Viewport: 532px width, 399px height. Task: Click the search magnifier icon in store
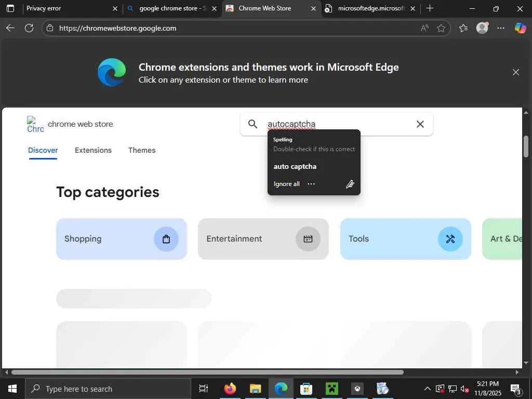253,124
